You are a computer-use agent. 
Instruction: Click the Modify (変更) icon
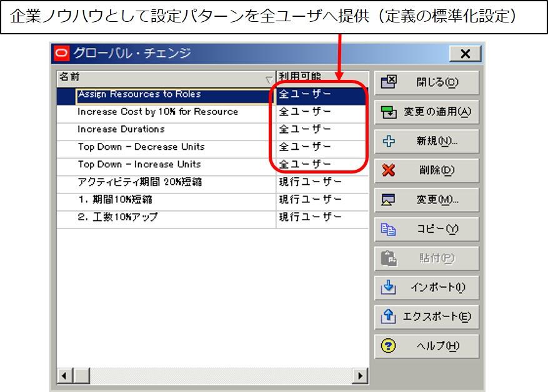(388, 200)
